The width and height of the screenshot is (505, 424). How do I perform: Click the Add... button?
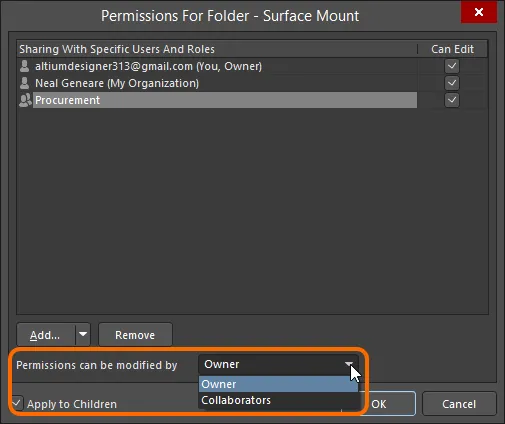coord(46,334)
